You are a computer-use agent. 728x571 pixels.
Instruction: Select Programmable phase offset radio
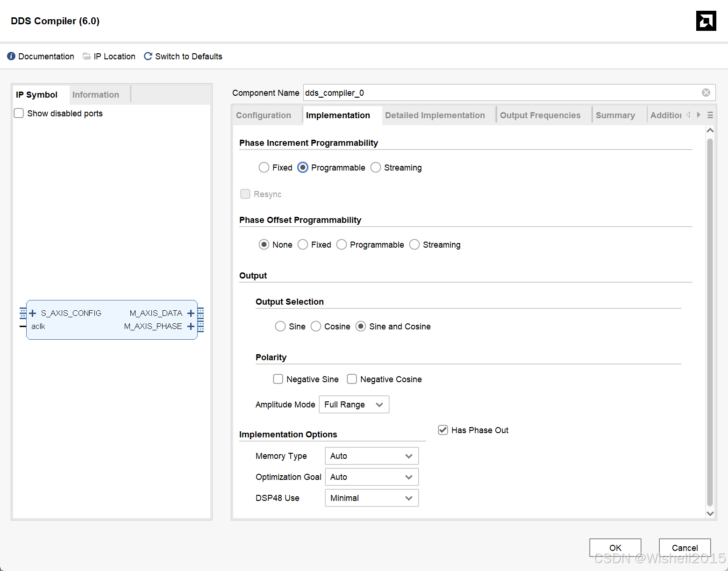[342, 244]
